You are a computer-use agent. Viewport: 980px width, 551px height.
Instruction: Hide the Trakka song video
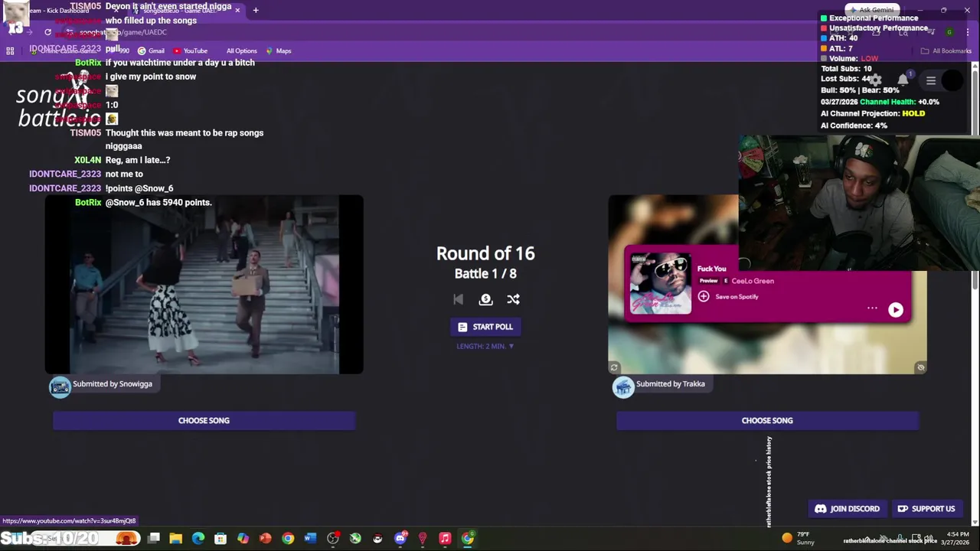click(x=920, y=367)
